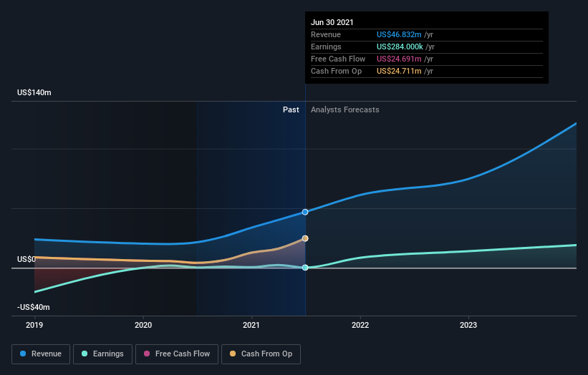
Task: Toggle the Earnings legend button
Action: point(102,354)
